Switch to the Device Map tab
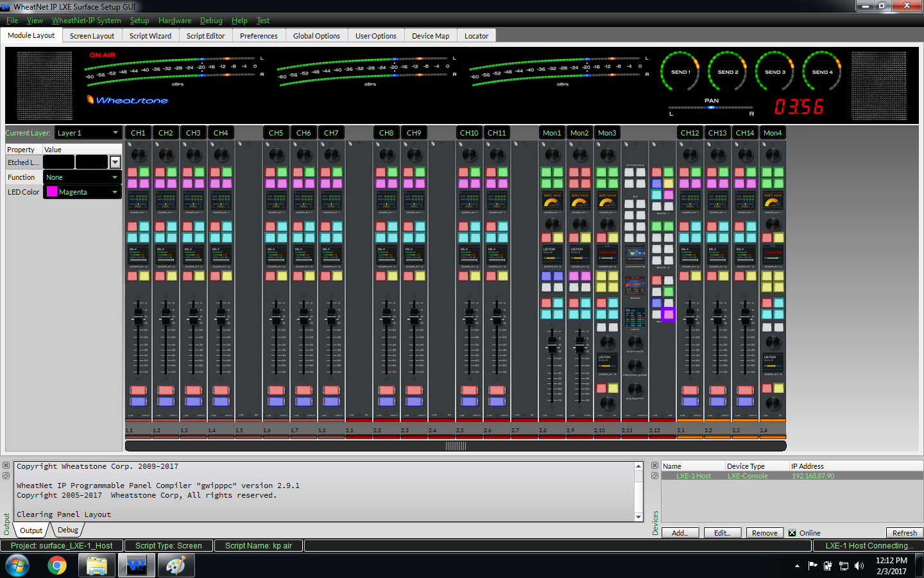The height and width of the screenshot is (578, 924). coord(430,36)
